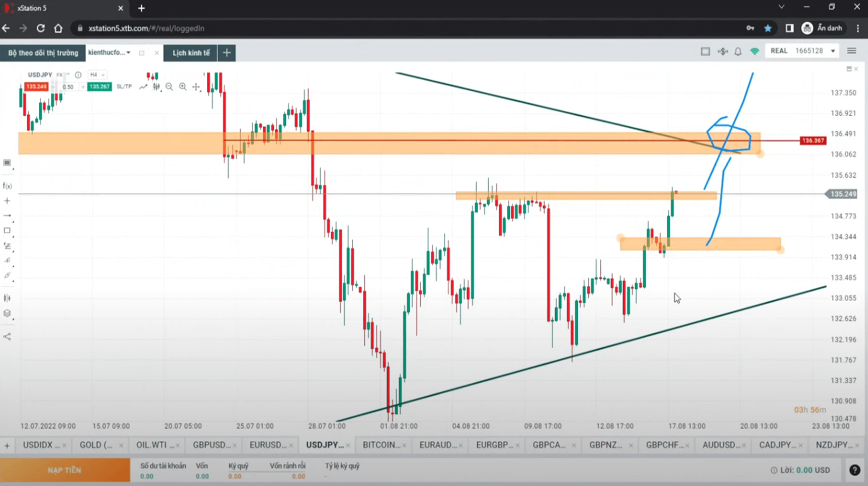Open USDJPY instrument info icon
868x486 pixels.
tap(78, 75)
